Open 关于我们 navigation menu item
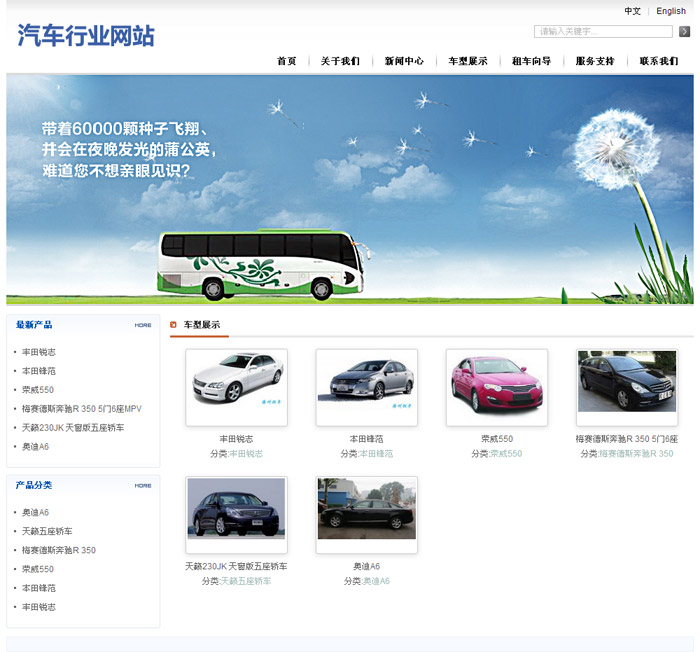The height and width of the screenshot is (652, 700). click(x=340, y=61)
